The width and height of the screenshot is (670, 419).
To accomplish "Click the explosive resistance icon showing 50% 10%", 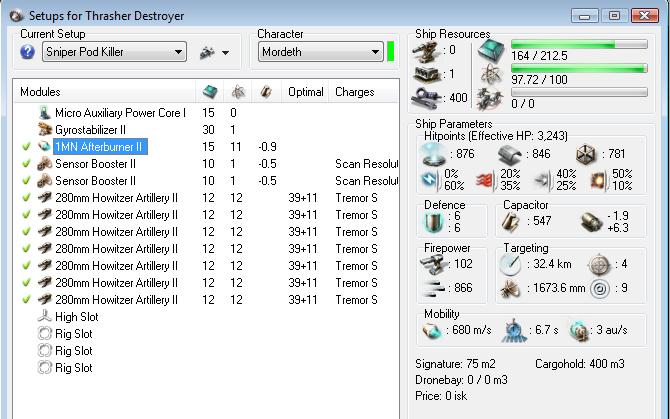I will coord(599,180).
